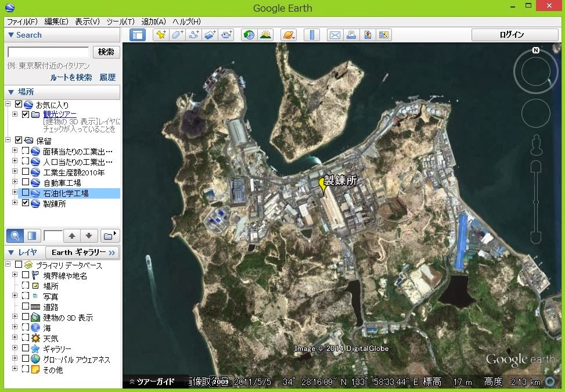Viewport: 565px width, 392px height.
Task: Click the Google Earth globe title icon
Action: [x=10, y=7]
